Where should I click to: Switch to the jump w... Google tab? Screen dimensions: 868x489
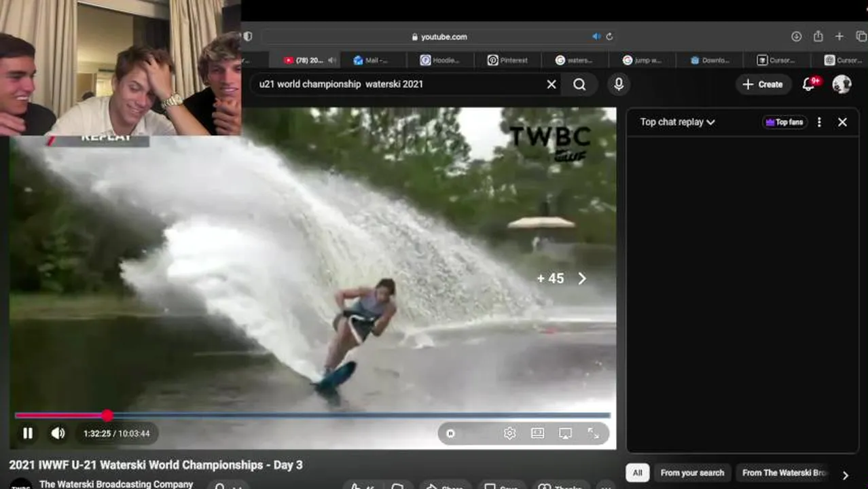coord(642,60)
